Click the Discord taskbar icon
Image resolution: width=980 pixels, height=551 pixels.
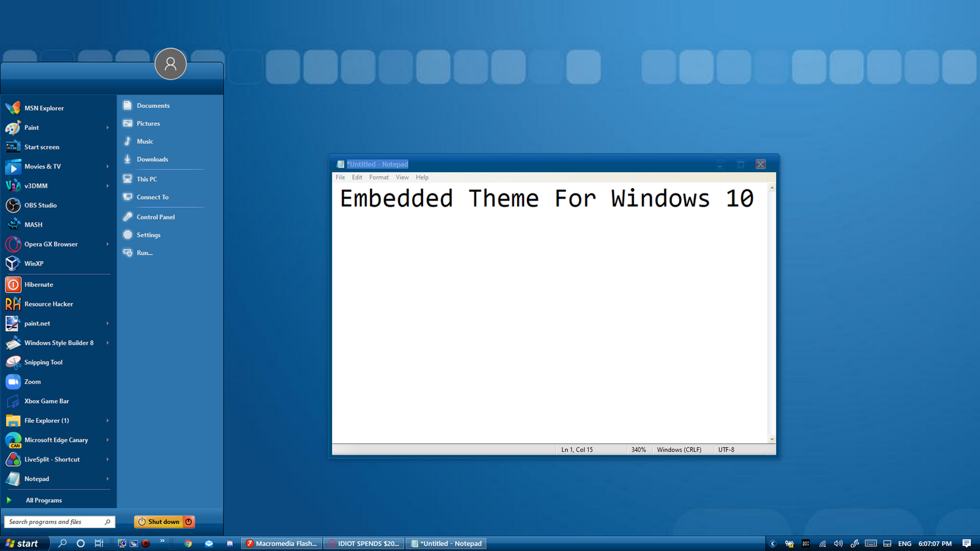tap(230, 543)
